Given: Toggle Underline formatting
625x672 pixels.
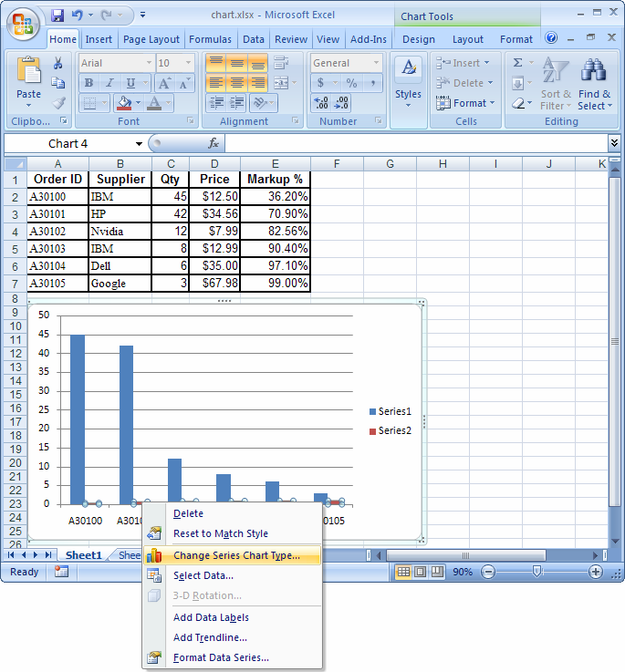Looking at the screenshot, I should [130, 83].
